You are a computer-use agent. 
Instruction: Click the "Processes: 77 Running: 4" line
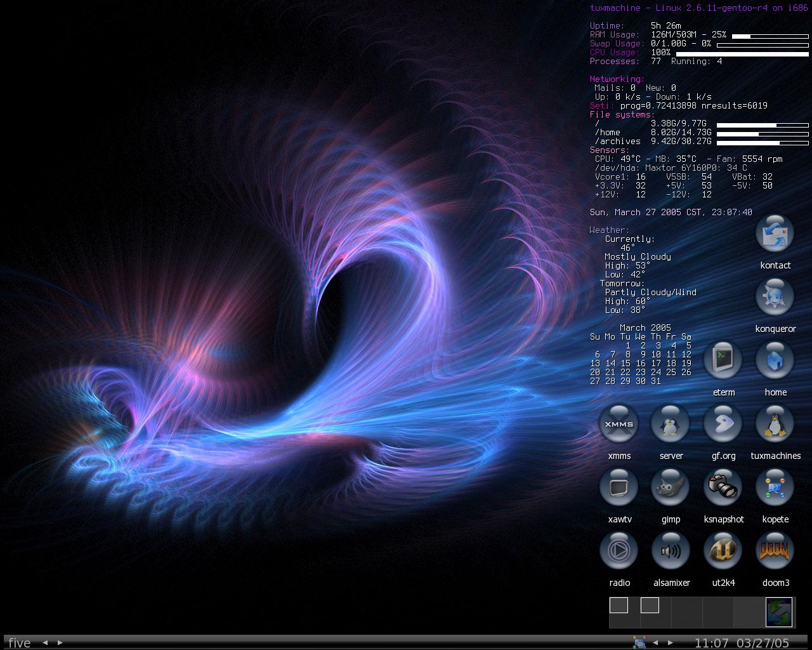(x=656, y=62)
